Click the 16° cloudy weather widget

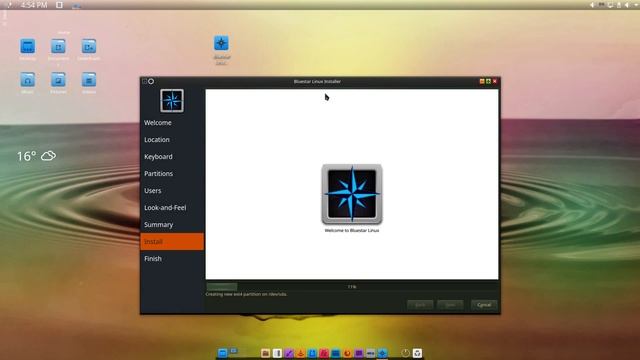(x=36, y=156)
